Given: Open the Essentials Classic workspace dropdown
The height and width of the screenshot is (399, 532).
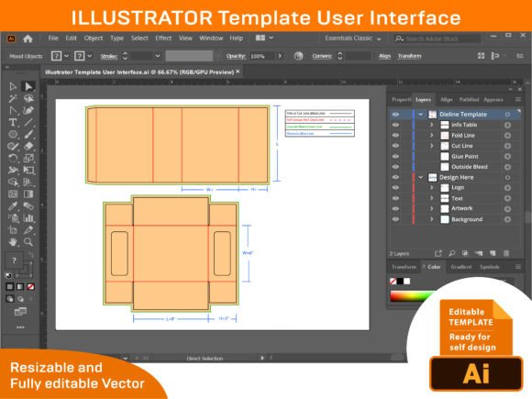Looking at the screenshot, I should [x=353, y=39].
